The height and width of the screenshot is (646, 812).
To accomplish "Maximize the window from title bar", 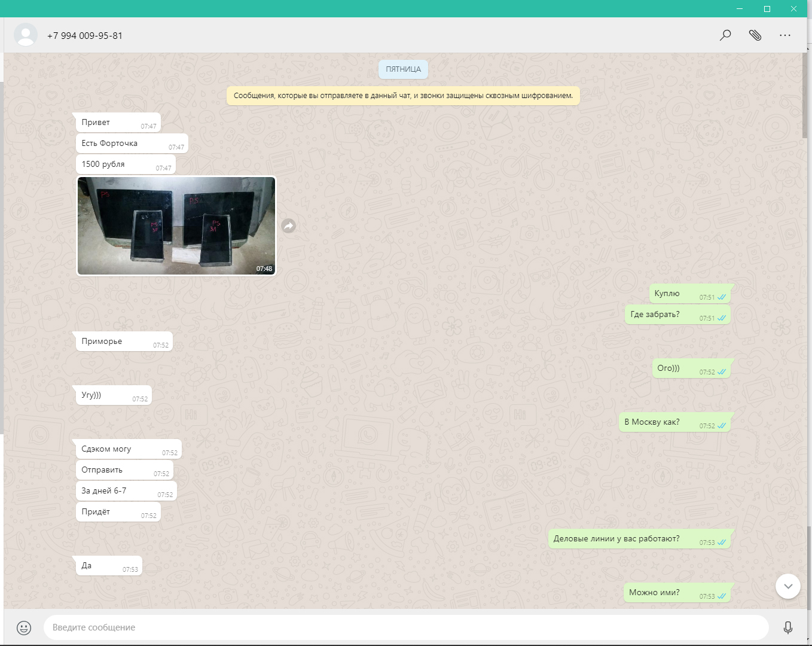I will tap(767, 8).
